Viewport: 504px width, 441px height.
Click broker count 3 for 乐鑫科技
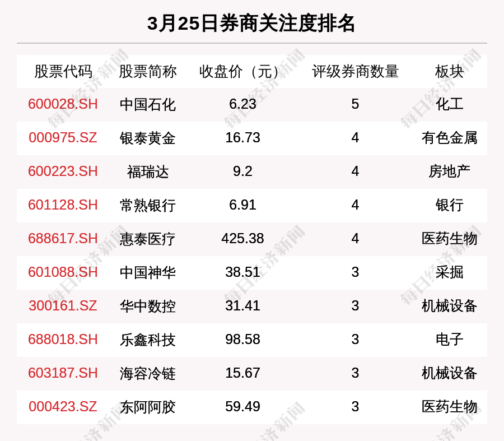pos(355,340)
